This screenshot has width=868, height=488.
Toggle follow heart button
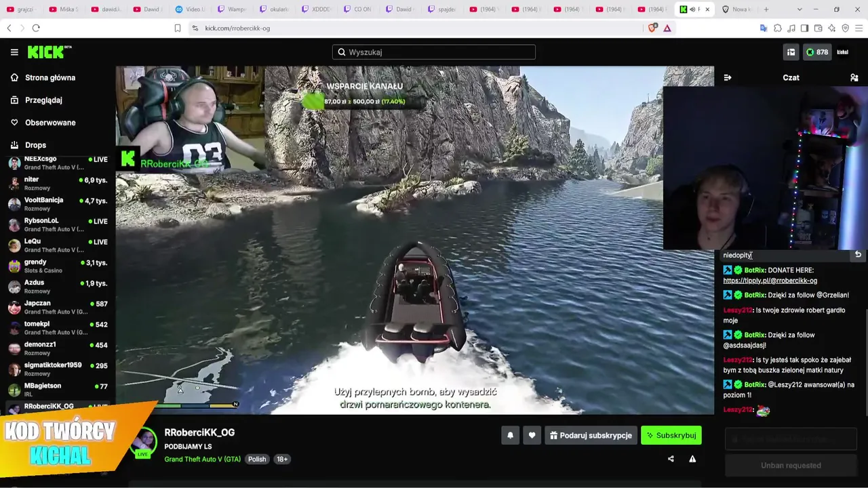(532, 435)
